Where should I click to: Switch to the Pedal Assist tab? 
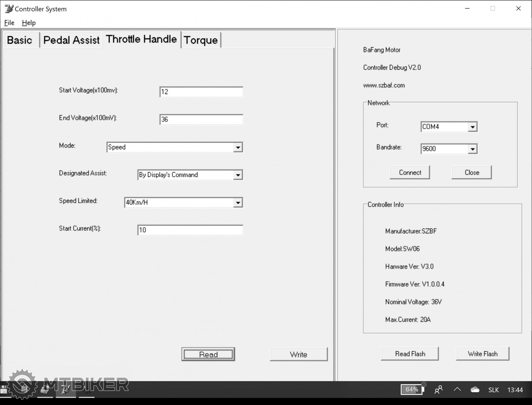(71, 40)
